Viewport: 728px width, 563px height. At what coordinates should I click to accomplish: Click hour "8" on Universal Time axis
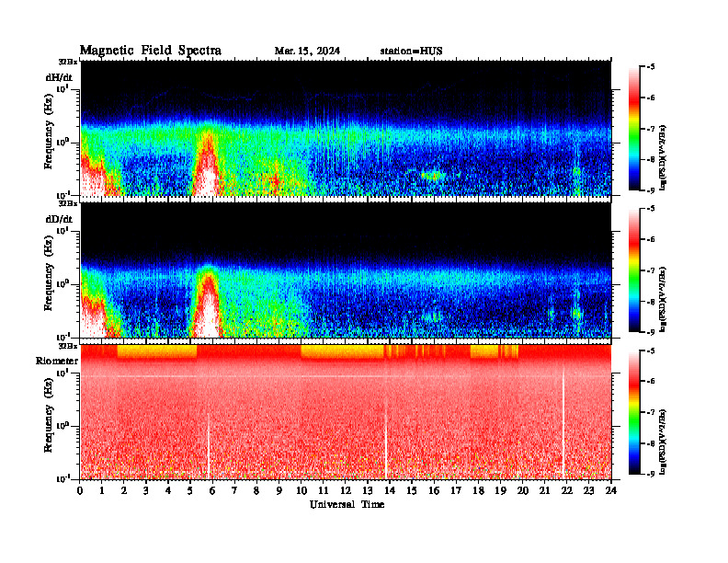[x=256, y=491]
